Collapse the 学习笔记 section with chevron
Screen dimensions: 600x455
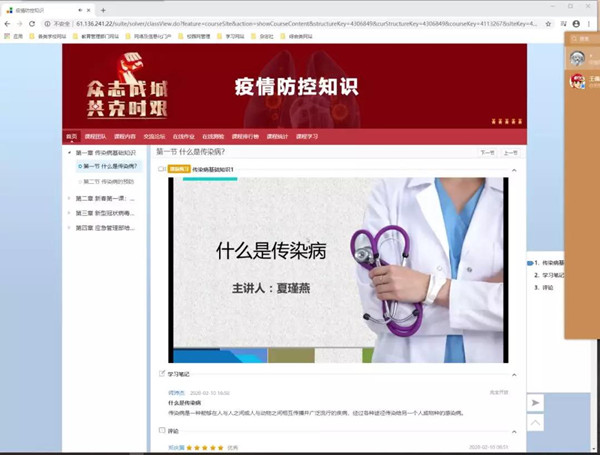click(514, 374)
